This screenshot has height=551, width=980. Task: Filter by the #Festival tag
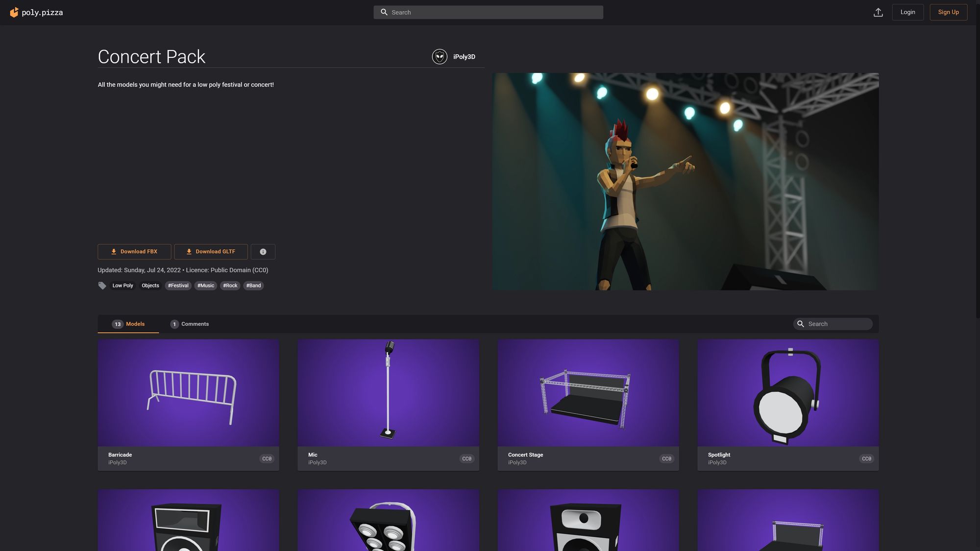pyautogui.click(x=178, y=286)
